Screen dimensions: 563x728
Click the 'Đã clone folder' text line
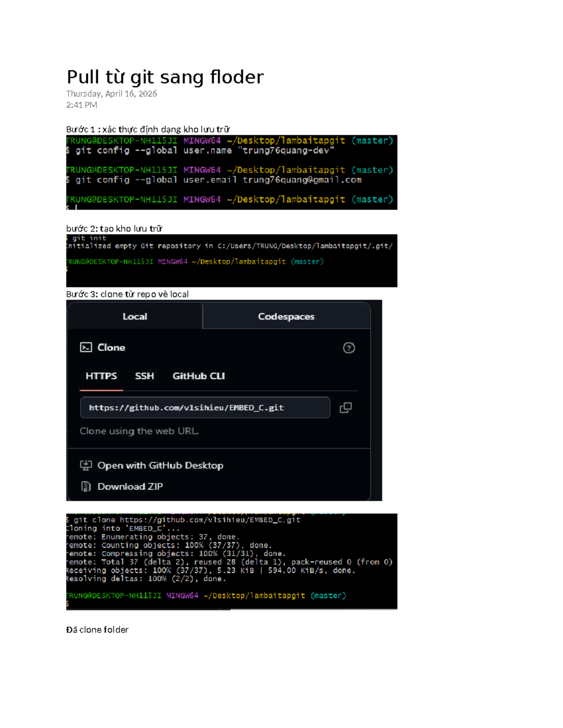pyautogui.click(x=97, y=630)
